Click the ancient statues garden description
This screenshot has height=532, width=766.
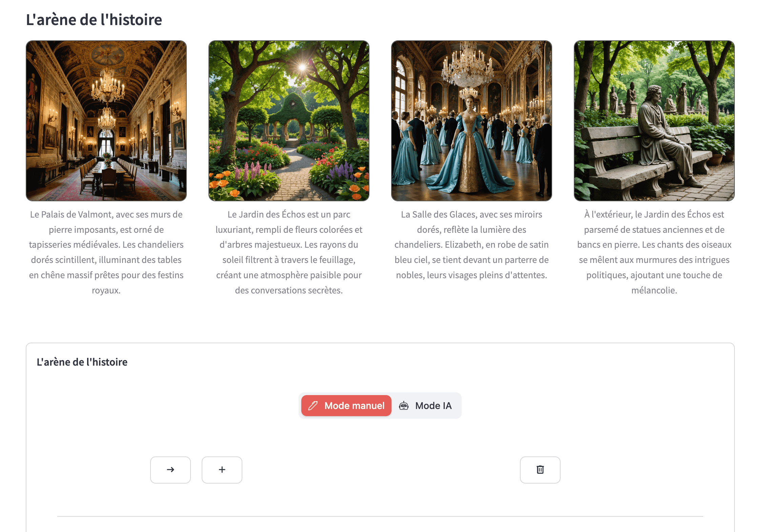654,252
